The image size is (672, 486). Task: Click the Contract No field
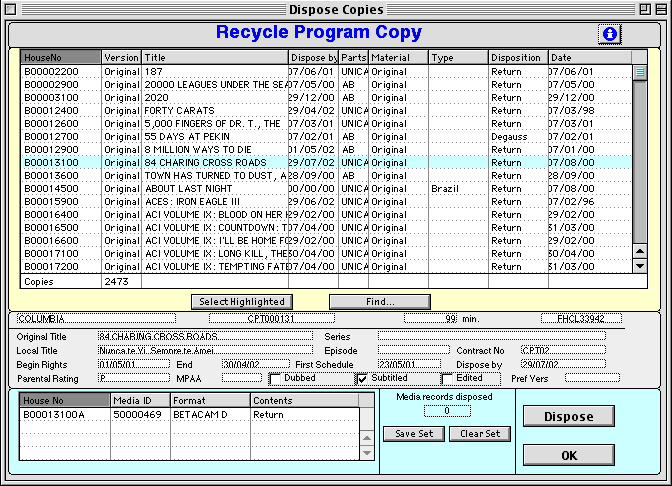click(x=564, y=350)
